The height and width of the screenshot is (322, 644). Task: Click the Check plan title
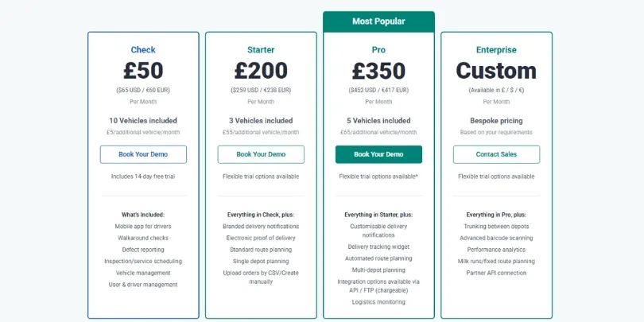click(x=143, y=50)
